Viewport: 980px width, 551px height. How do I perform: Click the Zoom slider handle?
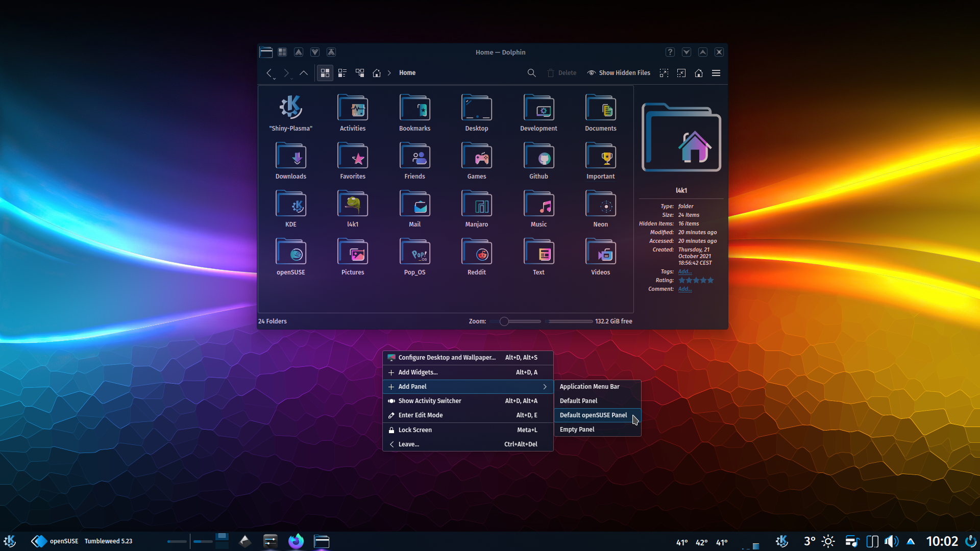pyautogui.click(x=504, y=321)
